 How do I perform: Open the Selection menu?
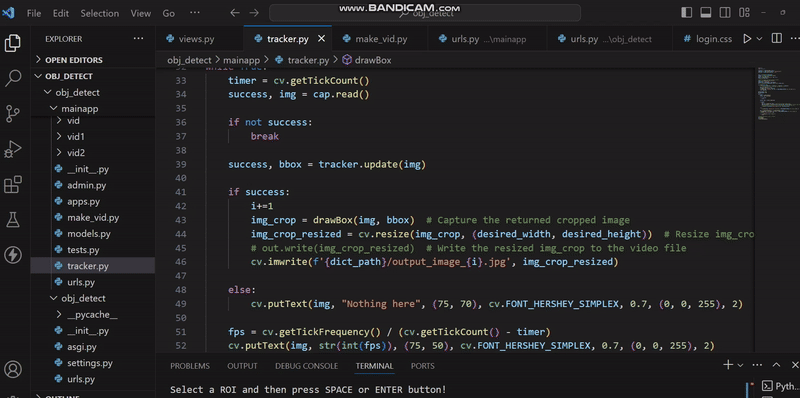99,13
